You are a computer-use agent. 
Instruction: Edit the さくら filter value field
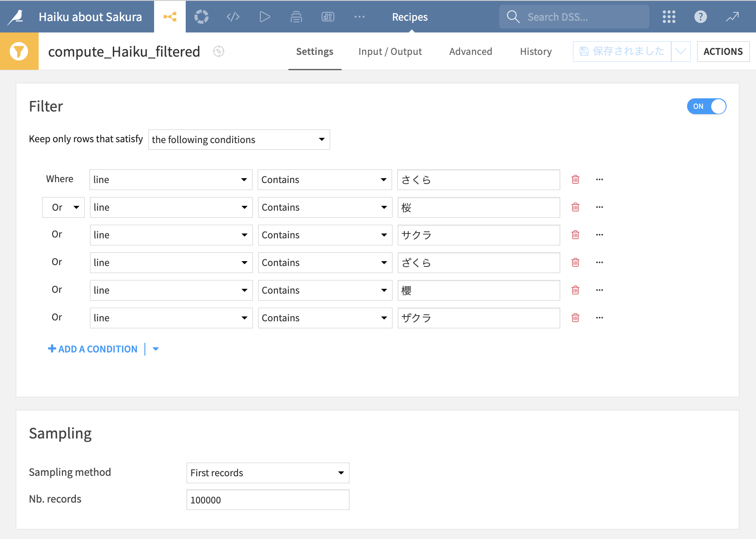click(479, 180)
